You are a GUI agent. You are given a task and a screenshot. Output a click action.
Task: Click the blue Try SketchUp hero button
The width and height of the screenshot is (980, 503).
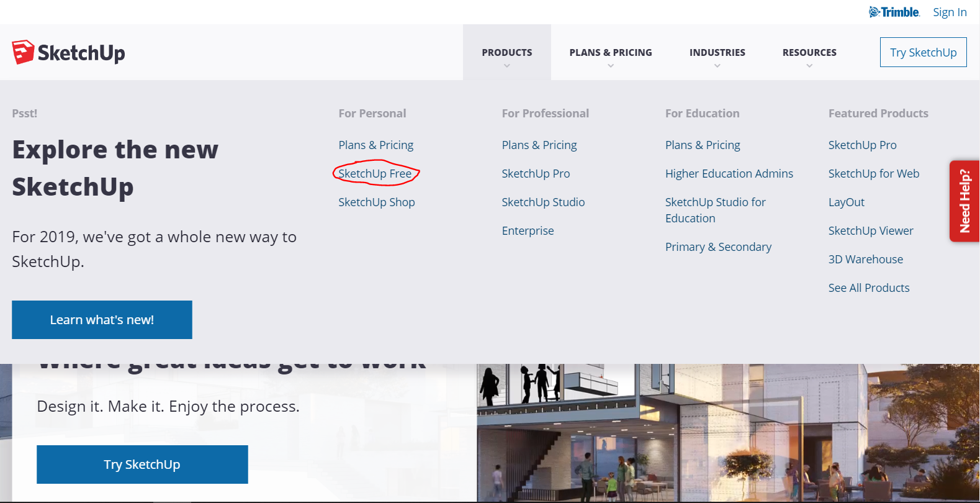[x=142, y=464]
